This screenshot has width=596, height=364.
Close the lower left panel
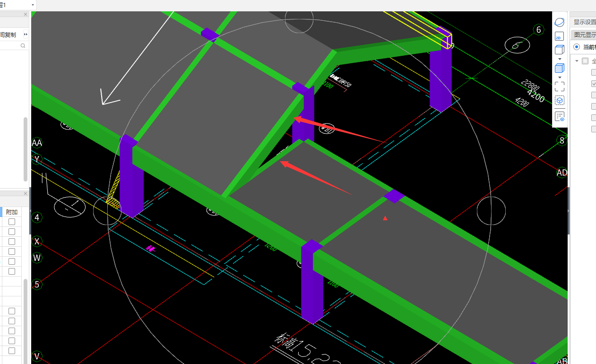pyautogui.click(x=26, y=193)
